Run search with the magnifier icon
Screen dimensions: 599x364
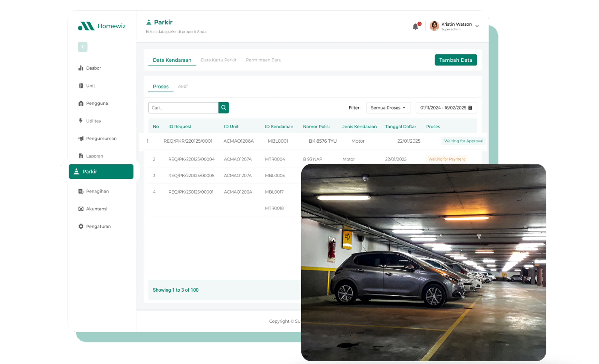223,108
